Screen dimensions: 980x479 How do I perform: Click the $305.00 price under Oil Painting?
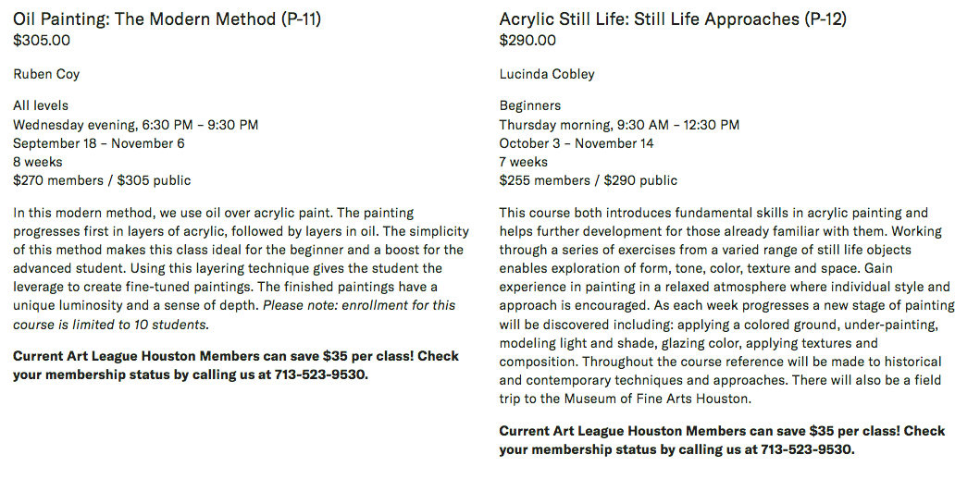point(42,41)
